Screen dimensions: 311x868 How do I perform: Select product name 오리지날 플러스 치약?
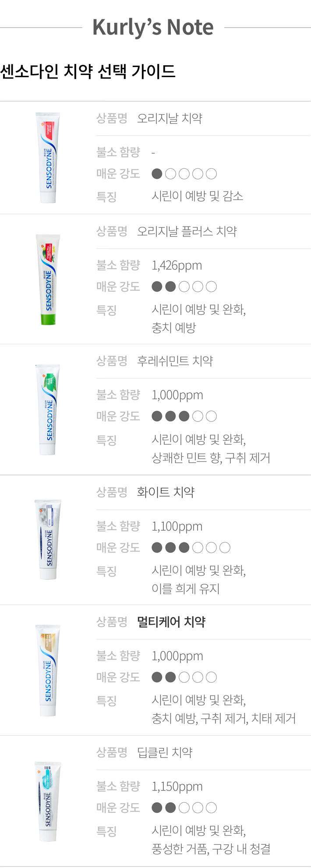coord(187,231)
